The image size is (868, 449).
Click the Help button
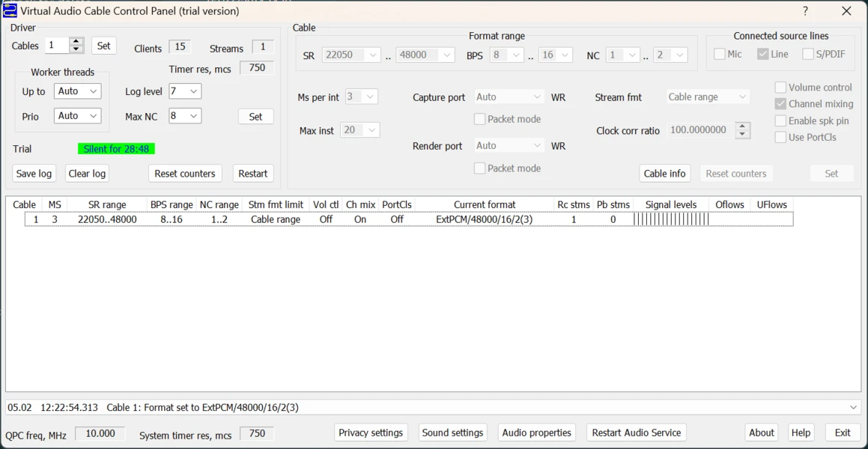(x=801, y=433)
